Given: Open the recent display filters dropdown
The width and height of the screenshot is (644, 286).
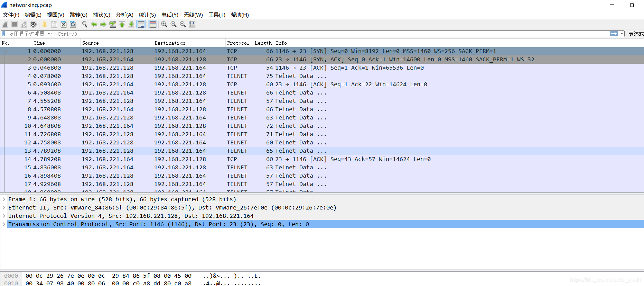Looking at the screenshot, I should [622, 34].
